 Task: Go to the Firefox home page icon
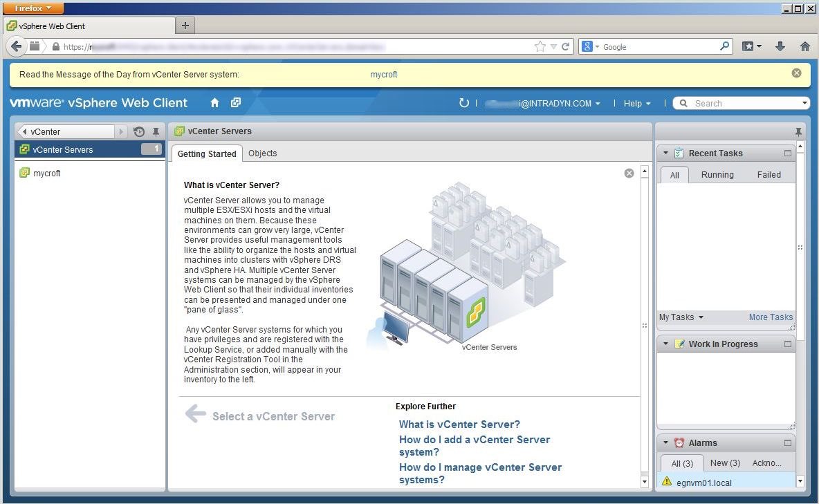[805, 46]
